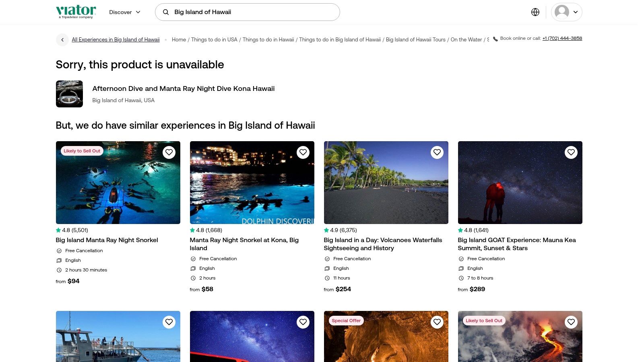
Task: Click the search magnifier icon
Action: point(166,12)
